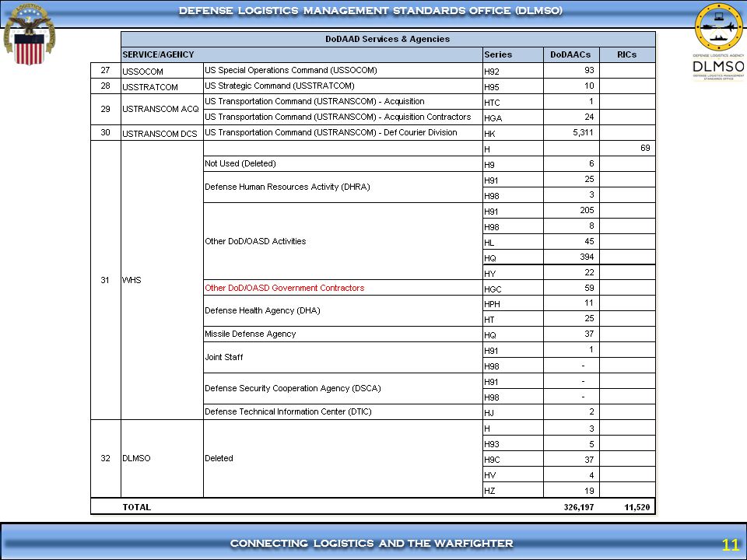The height and width of the screenshot is (560, 747).
Task: Click the DLMSO circular logo emblem
Action: click(x=718, y=26)
